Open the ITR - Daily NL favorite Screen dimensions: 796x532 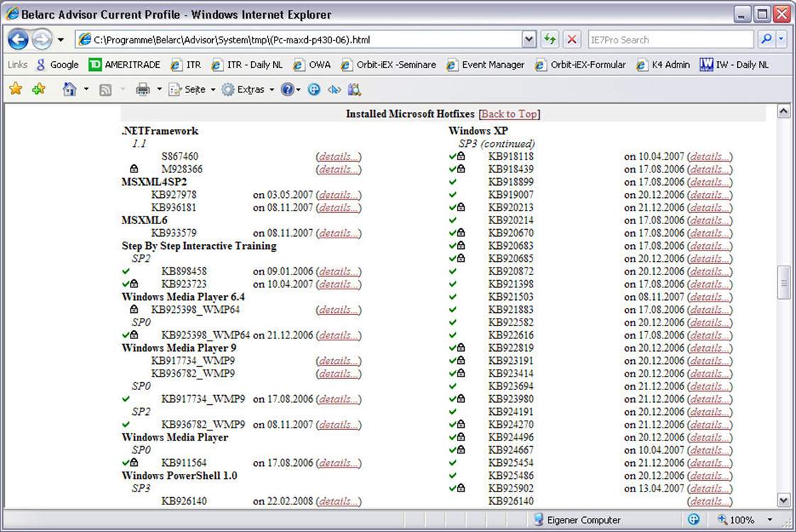point(247,65)
